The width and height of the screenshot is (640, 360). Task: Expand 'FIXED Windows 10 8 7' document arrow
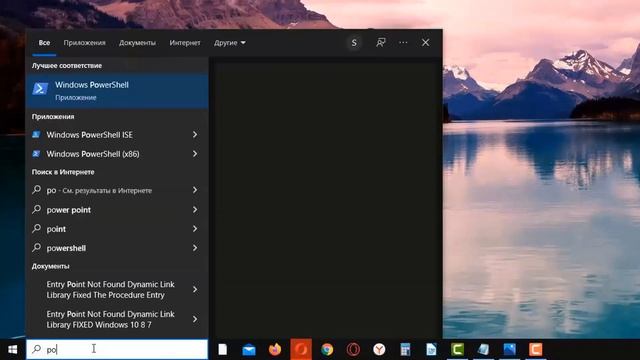click(x=195, y=319)
